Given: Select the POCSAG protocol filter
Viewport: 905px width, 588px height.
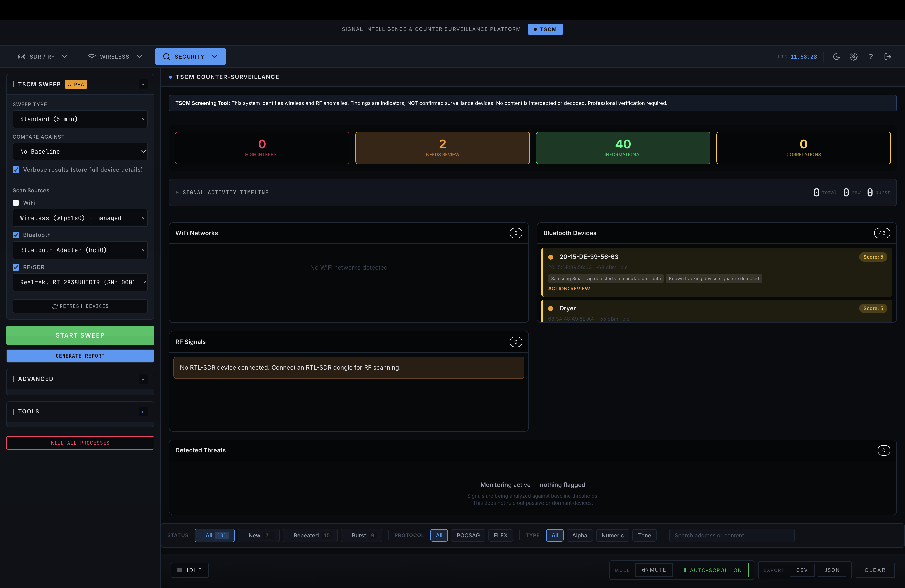Looking at the screenshot, I should [x=468, y=535].
